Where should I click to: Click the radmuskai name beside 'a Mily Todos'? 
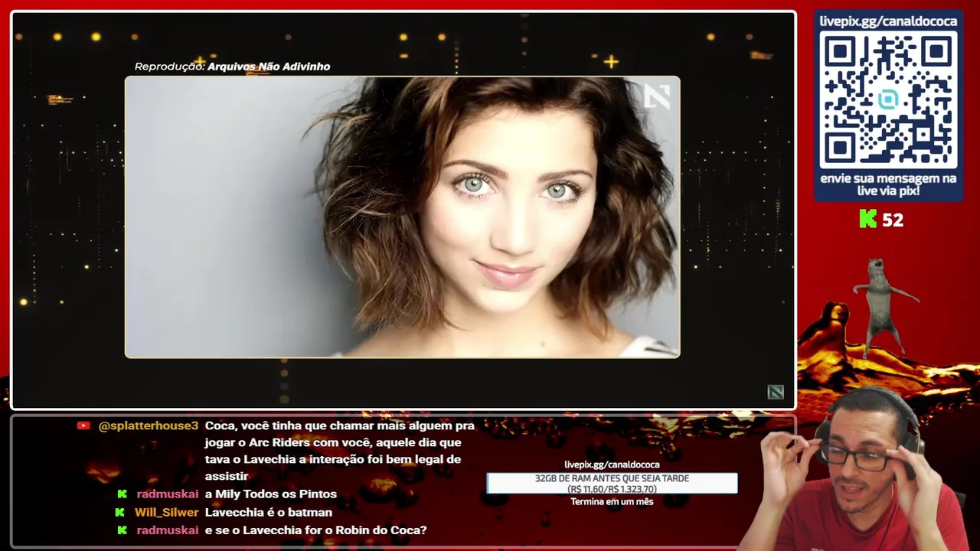[168, 494]
